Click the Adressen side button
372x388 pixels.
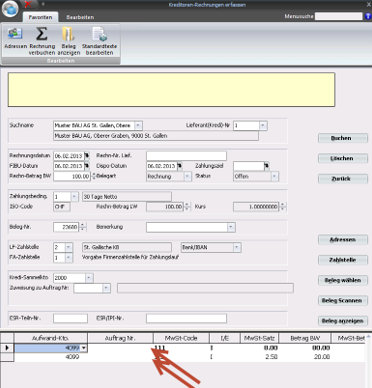343,240
